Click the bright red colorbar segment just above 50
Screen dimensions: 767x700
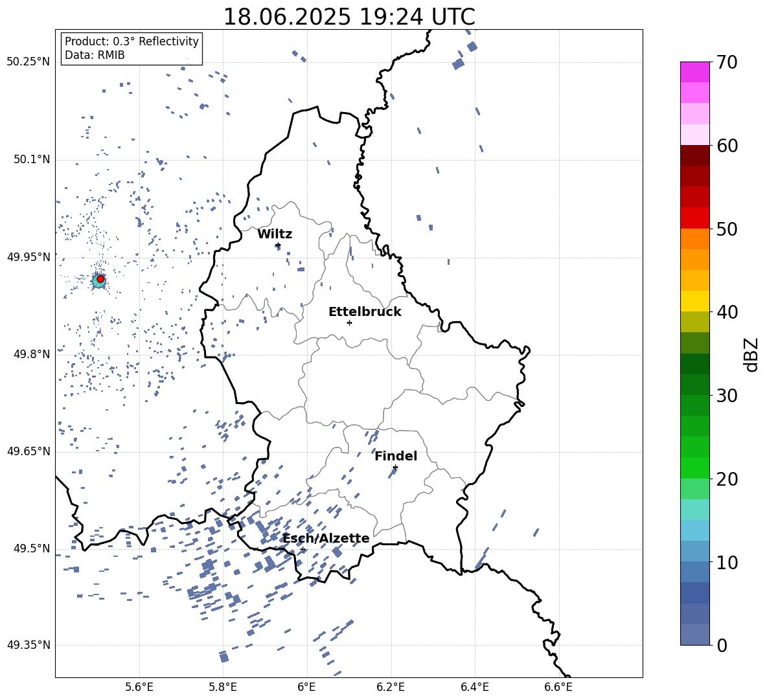(694, 218)
